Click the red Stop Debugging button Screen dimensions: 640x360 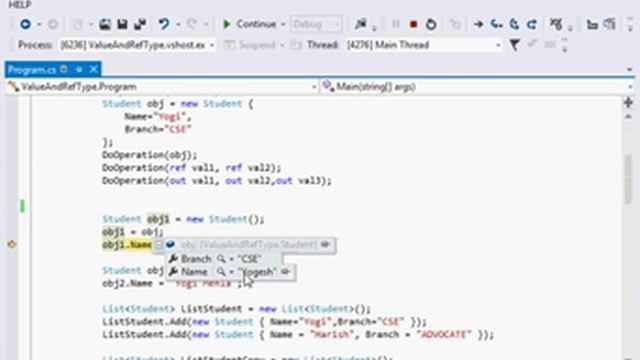(413, 24)
